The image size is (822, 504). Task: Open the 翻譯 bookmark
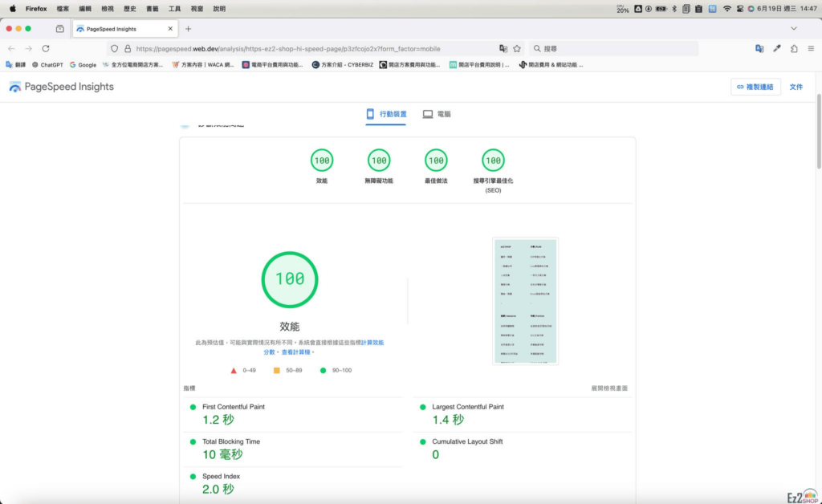[x=16, y=65]
